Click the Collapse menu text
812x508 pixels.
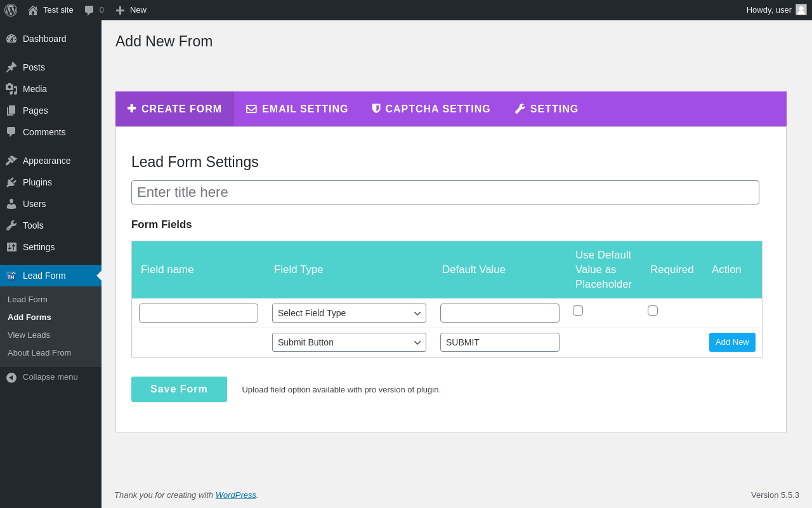tap(50, 377)
